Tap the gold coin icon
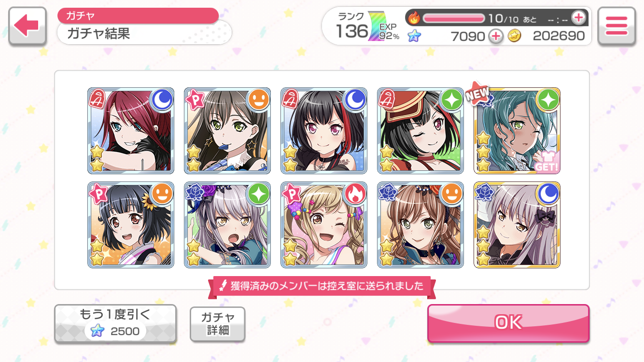 [x=515, y=36]
